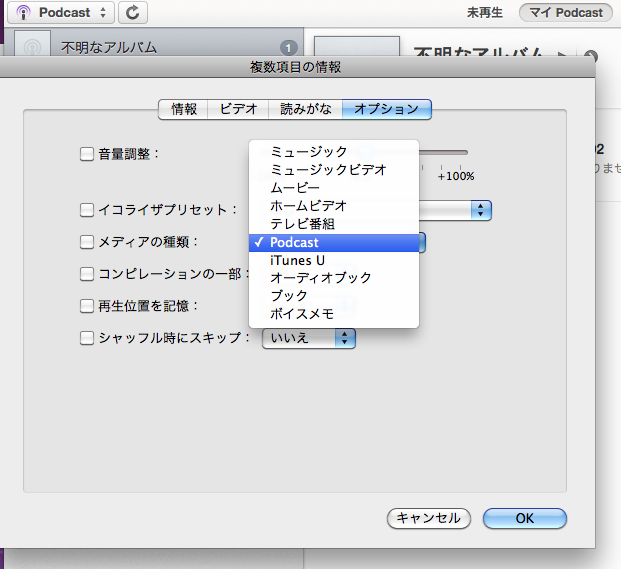Check the シャッフル時にスキップ checkbox
This screenshot has height=569, width=621.
[x=87, y=339]
